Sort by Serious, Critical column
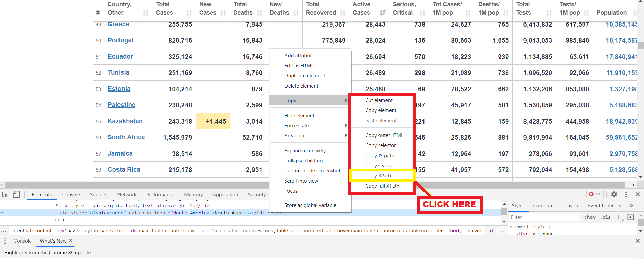644x259 pixels. point(422,13)
